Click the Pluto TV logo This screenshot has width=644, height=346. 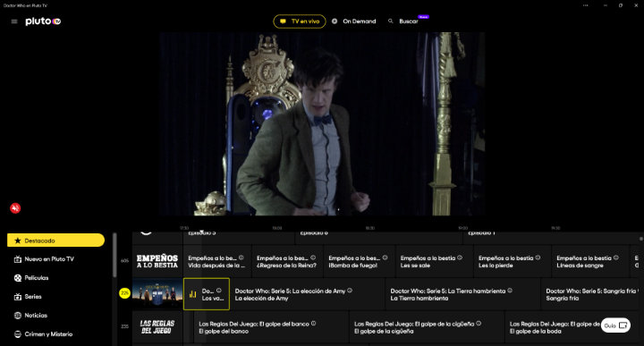point(43,21)
